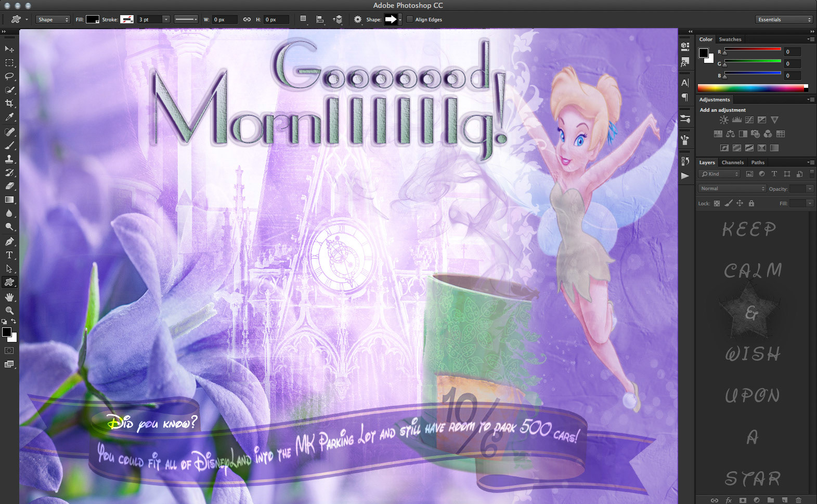This screenshot has height=504, width=817.
Task: Open the layer Kind filter dropdown
Action: (x=719, y=174)
